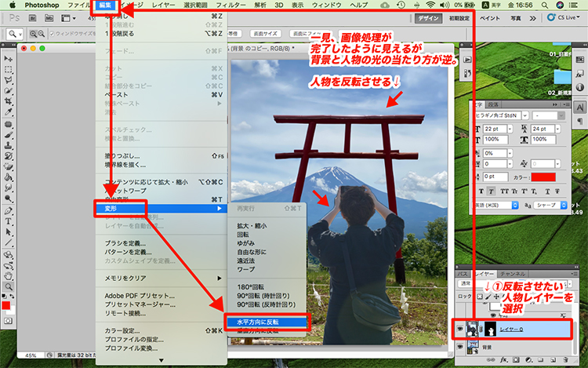588x368 pixels.
Task: Select the Healing Brush tool
Action: coord(8,124)
